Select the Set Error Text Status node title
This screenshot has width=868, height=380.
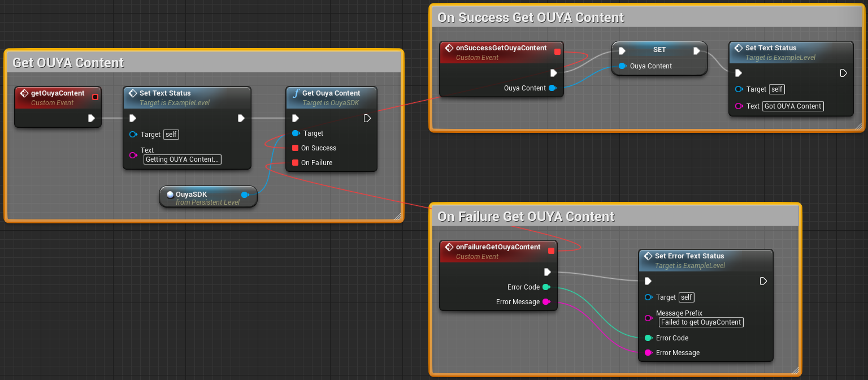tap(689, 256)
